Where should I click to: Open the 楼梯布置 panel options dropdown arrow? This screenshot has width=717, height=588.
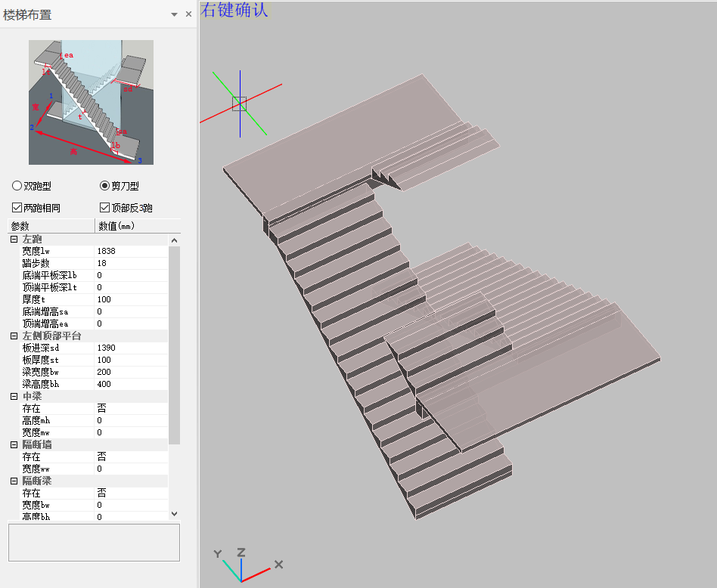click(x=174, y=14)
